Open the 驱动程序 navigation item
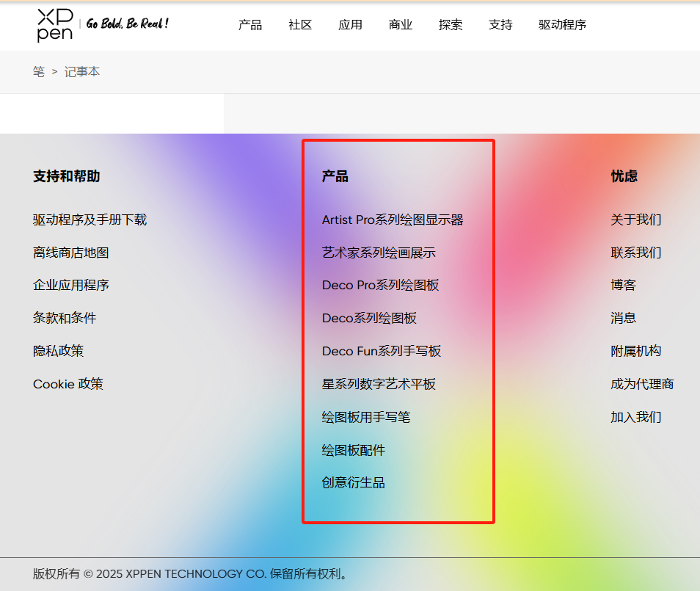Image resolution: width=700 pixels, height=591 pixels. pyautogui.click(x=562, y=25)
